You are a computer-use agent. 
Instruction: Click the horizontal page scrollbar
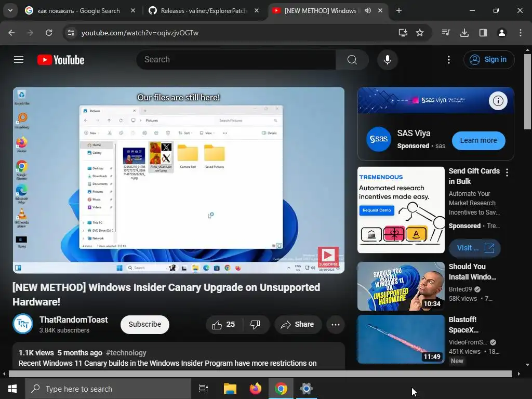coord(260,374)
